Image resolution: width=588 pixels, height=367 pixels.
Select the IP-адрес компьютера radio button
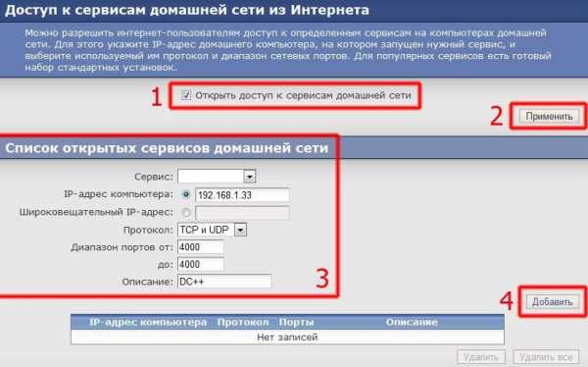tap(185, 194)
